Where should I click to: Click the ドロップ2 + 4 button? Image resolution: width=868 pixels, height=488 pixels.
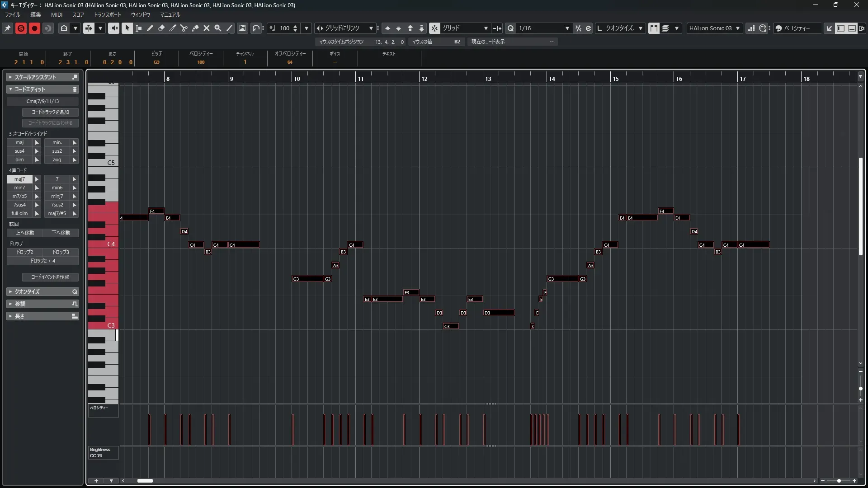pos(42,261)
